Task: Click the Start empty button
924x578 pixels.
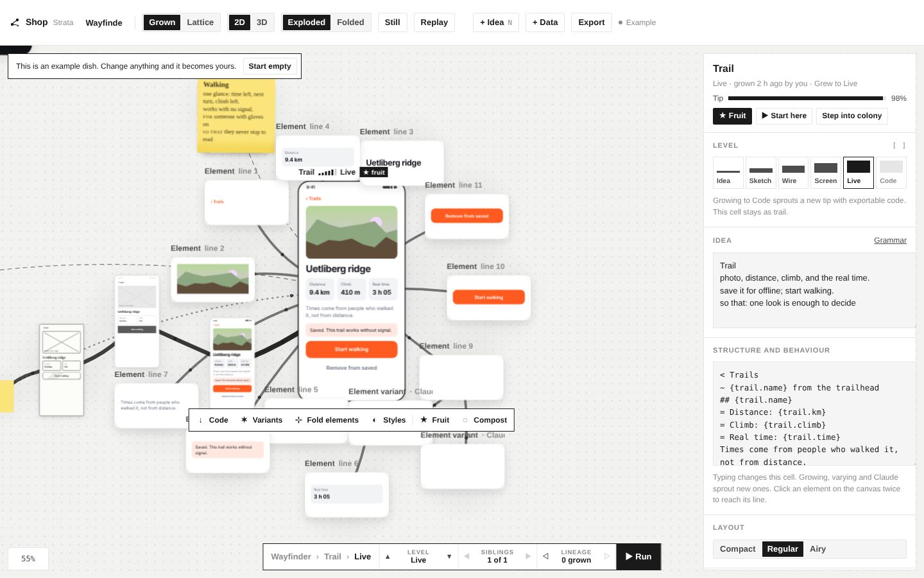Action: 270,66
